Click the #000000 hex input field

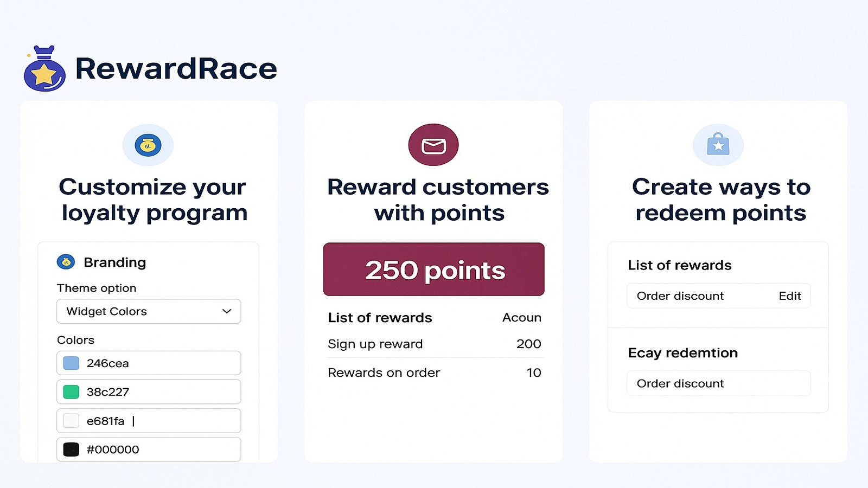(x=149, y=450)
